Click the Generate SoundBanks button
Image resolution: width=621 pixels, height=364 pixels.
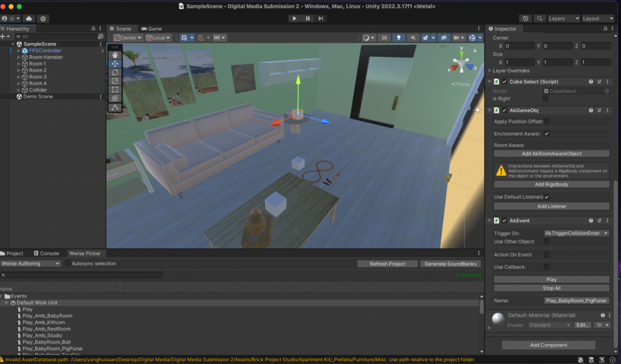(x=452, y=263)
